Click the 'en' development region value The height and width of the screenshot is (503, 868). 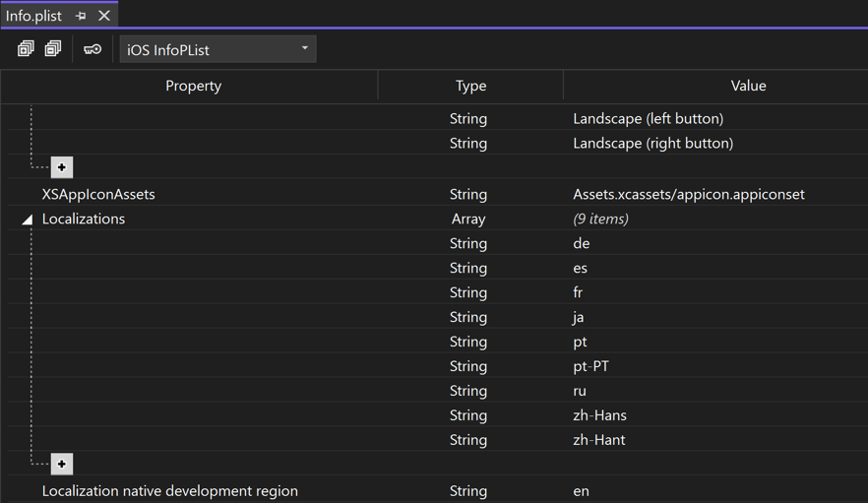[x=582, y=491]
